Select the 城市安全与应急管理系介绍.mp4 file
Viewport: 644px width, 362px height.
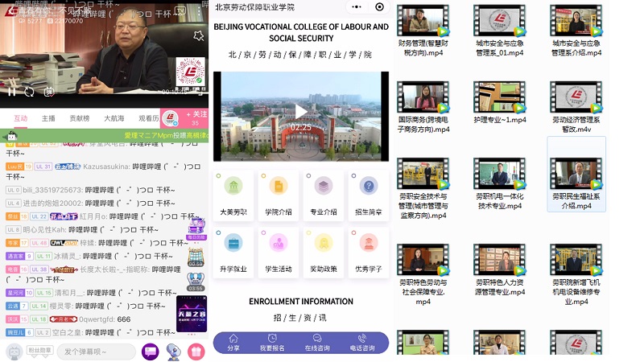pyautogui.click(x=576, y=31)
